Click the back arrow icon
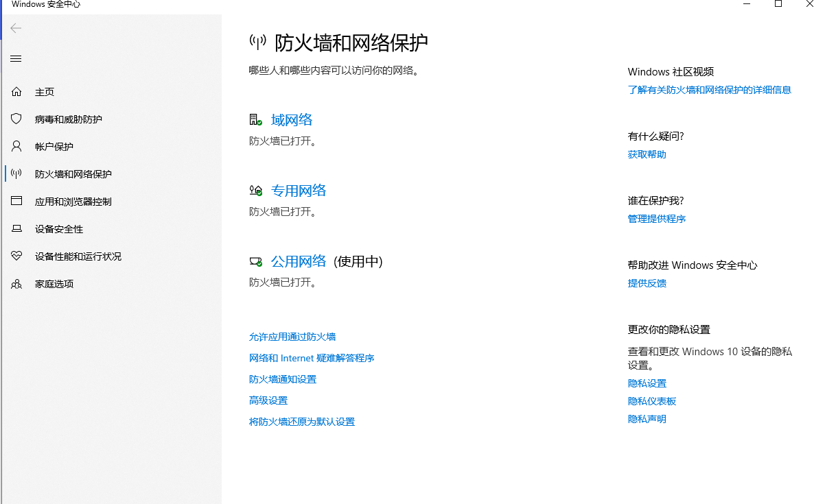Viewport: 825px width, 504px height. pos(16,28)
